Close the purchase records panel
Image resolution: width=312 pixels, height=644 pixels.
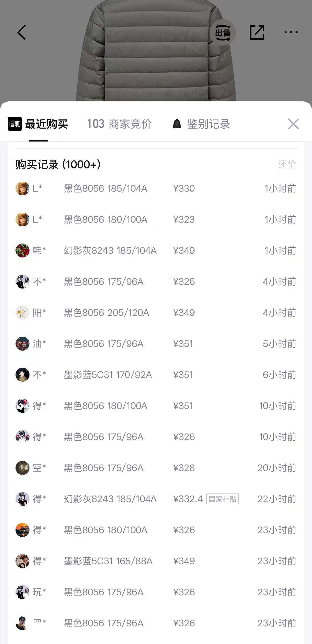293,124
